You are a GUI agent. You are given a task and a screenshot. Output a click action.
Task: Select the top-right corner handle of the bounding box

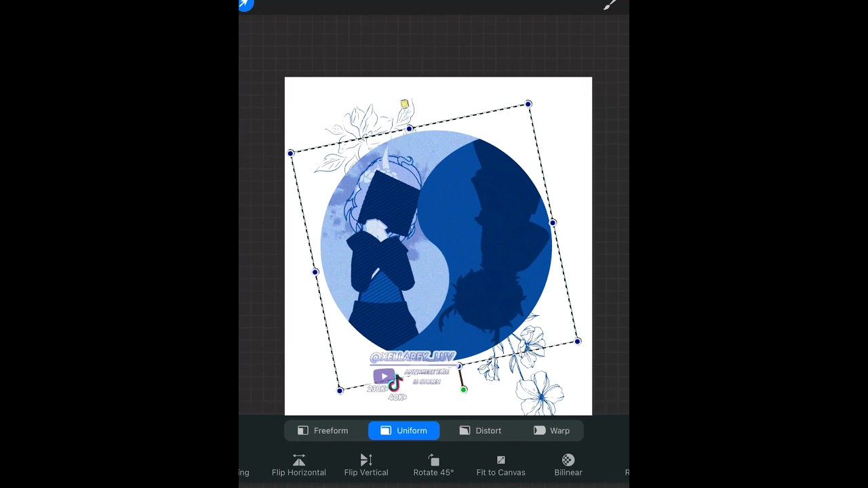coord(528,104)
